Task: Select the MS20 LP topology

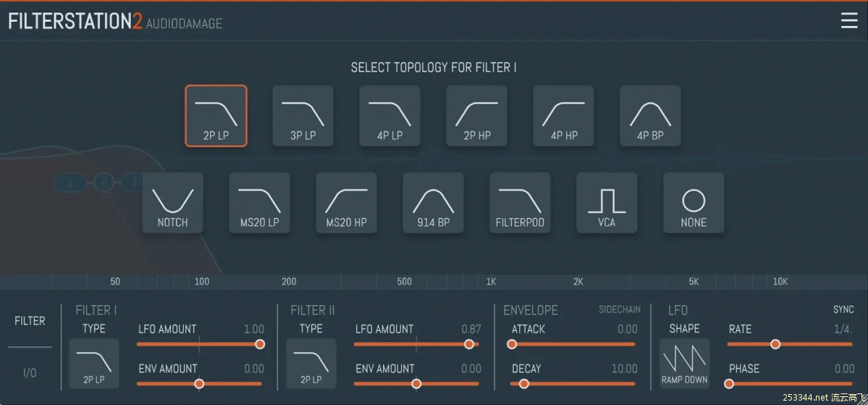Action: coord(260,203)
